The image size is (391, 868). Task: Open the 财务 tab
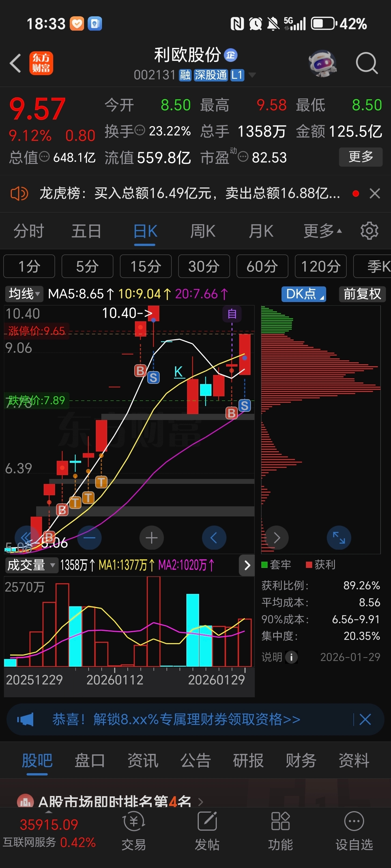point(301,760)
